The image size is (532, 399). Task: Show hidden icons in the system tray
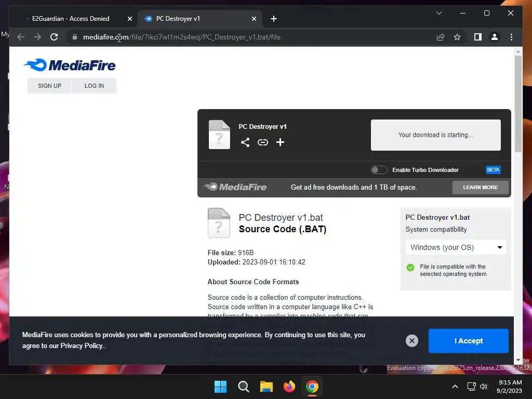455,387
